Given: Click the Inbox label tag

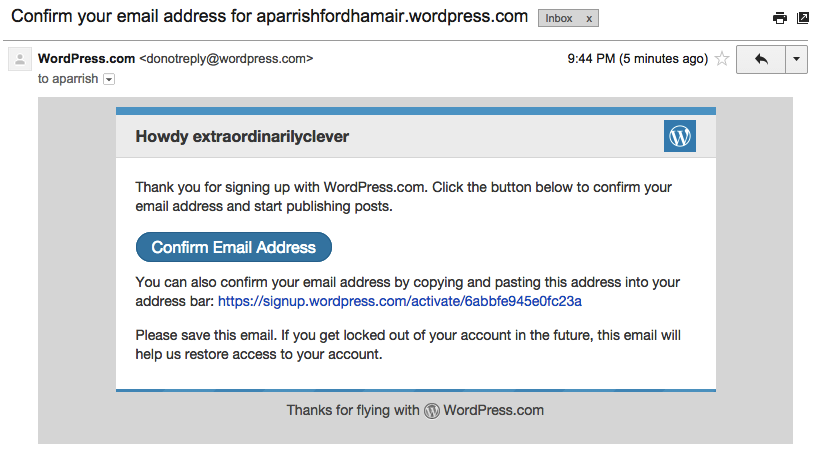Looking at the screenshot, I should 559,18.
